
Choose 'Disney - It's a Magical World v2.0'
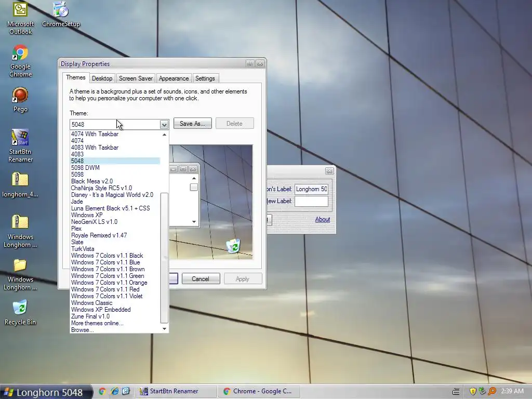click(115, 195)
